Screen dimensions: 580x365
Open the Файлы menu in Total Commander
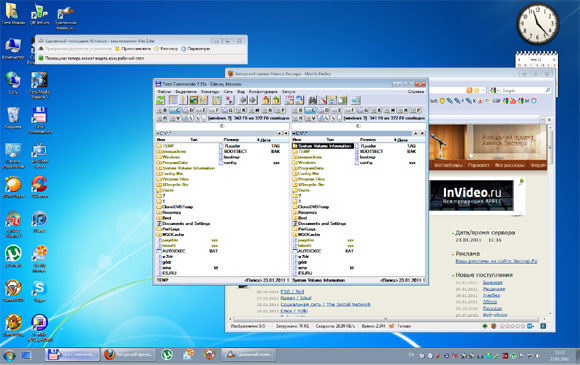pyautogui.click(x=165, y=91)
